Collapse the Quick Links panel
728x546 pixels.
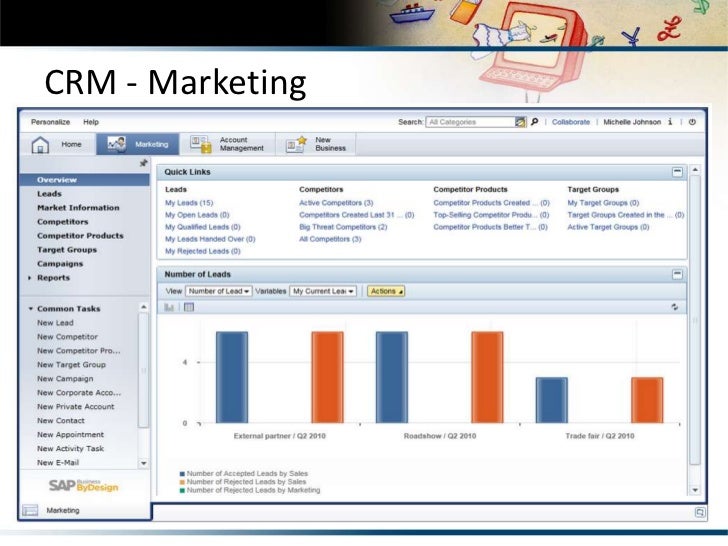point(677,172)
